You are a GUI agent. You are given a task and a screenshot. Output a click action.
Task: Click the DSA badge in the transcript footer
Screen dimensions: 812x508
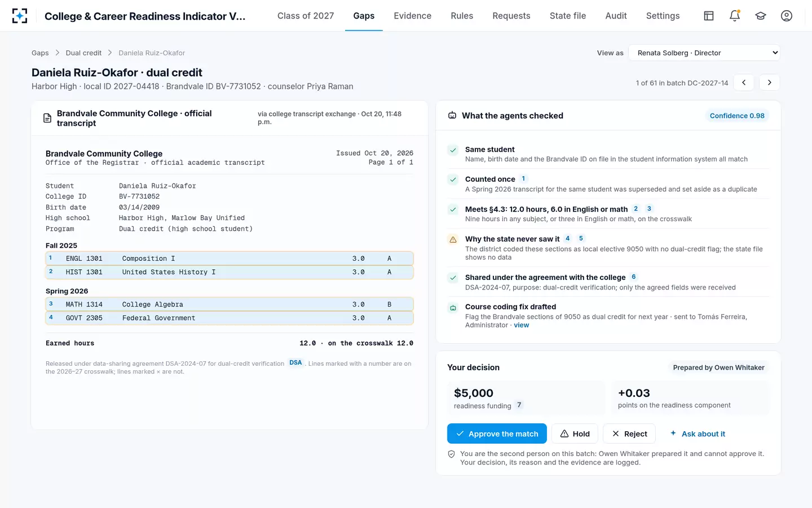[296, 363]
